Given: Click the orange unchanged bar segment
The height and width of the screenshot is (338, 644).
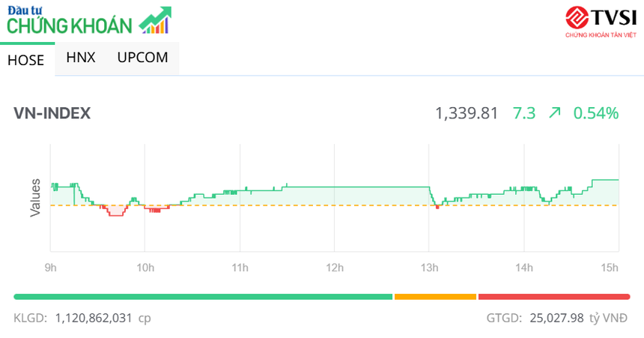Looking at the screenshot, I should pos(435,297).
